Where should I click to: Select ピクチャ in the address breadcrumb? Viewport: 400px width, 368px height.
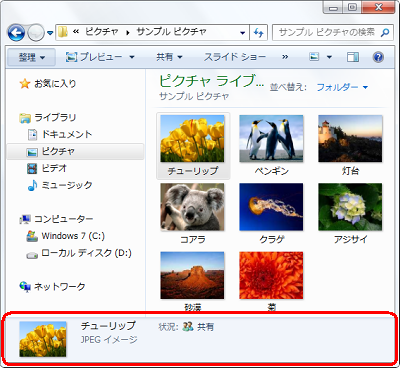coord(102,32)
